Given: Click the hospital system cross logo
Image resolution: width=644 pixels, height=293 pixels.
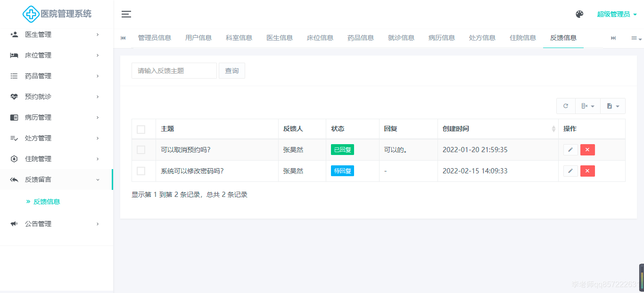Looking at the screenshot, I should [x=31, y=14].
